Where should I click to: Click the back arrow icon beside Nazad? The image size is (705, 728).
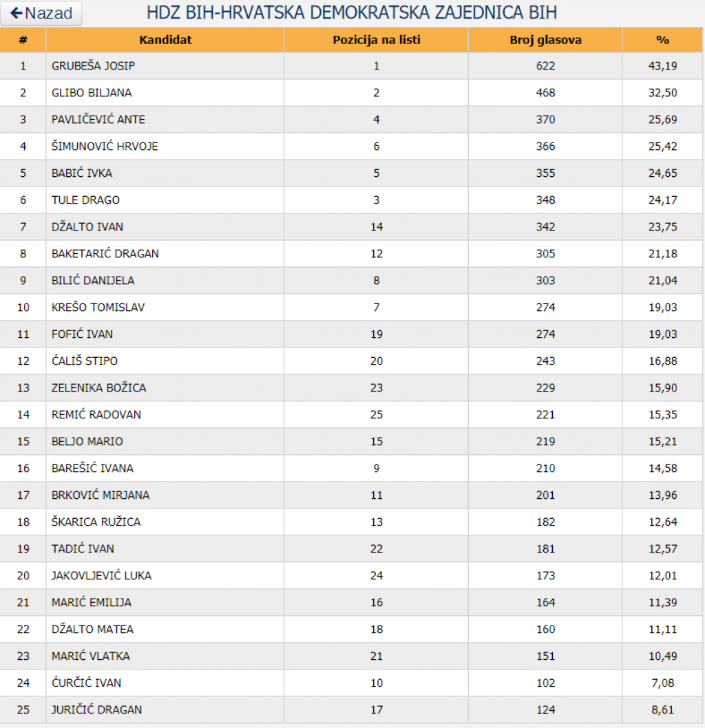[x=17, y=13]
